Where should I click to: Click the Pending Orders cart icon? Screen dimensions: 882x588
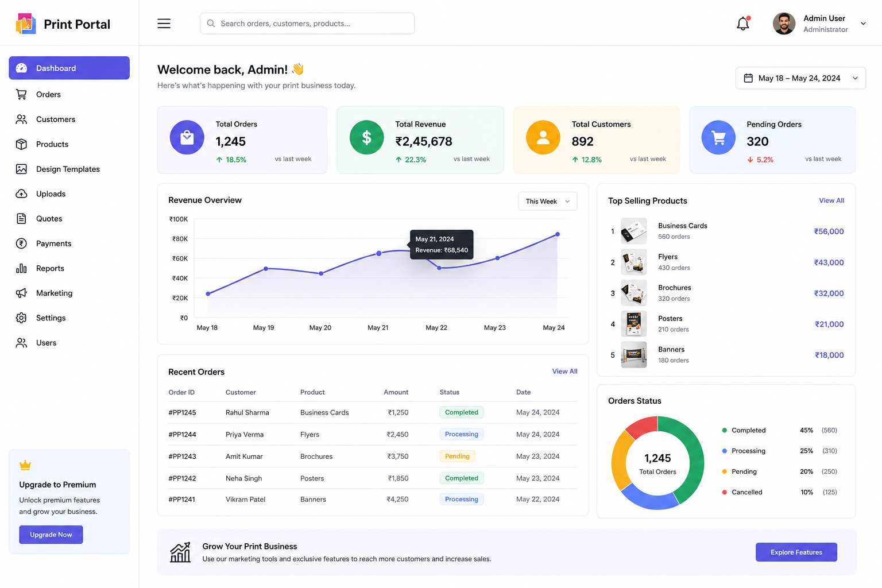718,138
